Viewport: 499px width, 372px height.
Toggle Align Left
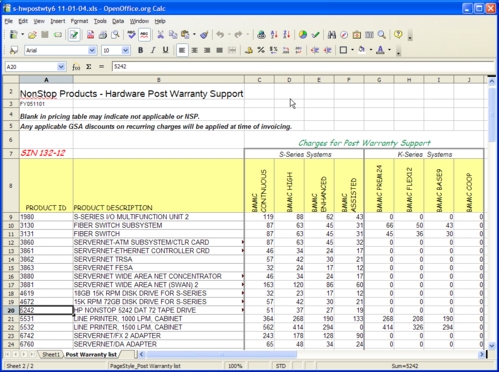[182, 50]
